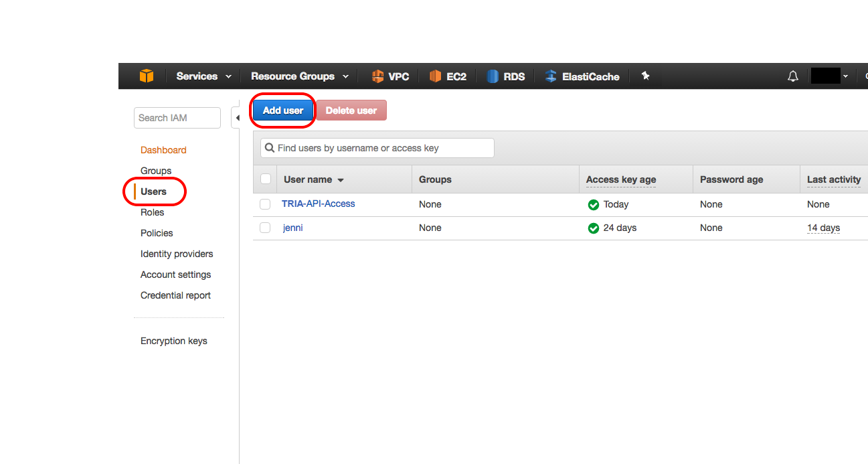Click the Add user button
The height and width of the screenshot is (464, 868).
pos(283,110)
